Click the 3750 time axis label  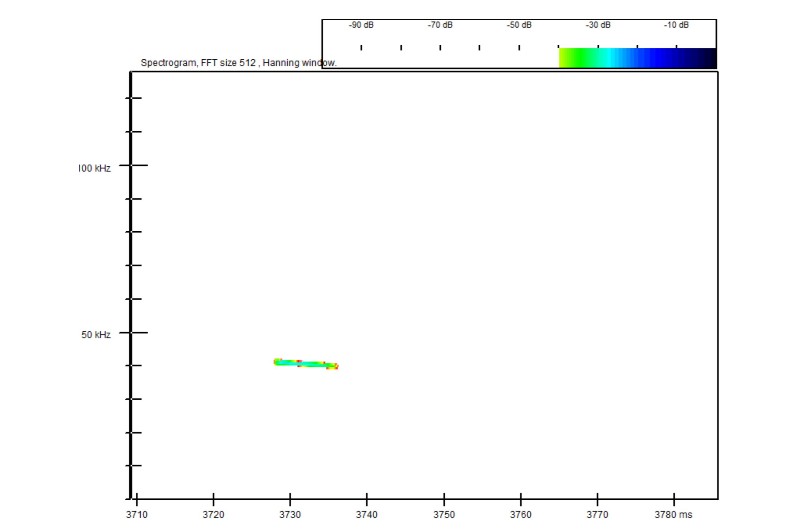pyautogui.click(x=444, y=515)
